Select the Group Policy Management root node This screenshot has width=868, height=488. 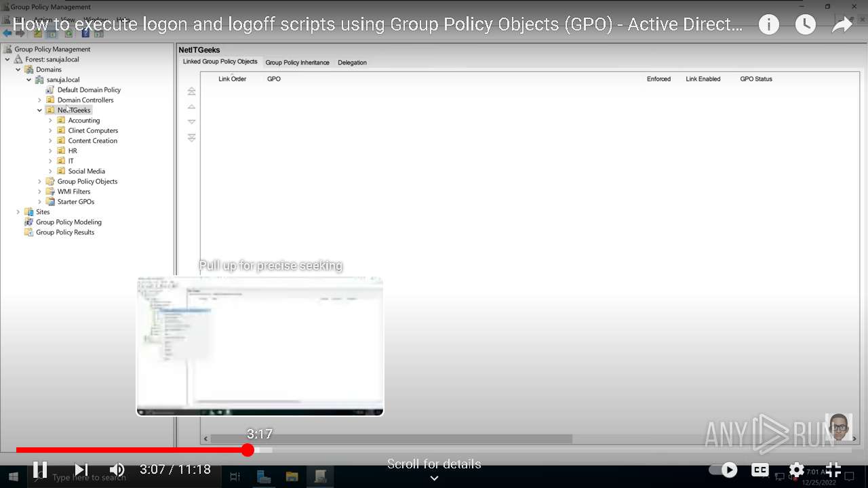tap(52, 49)
